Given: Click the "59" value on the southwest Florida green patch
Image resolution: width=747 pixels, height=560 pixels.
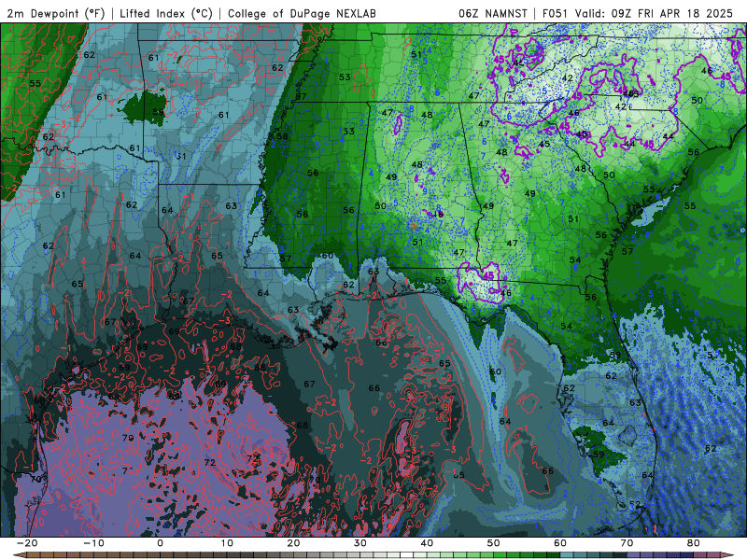Looking at the screenshot, I should coord(599,455).
